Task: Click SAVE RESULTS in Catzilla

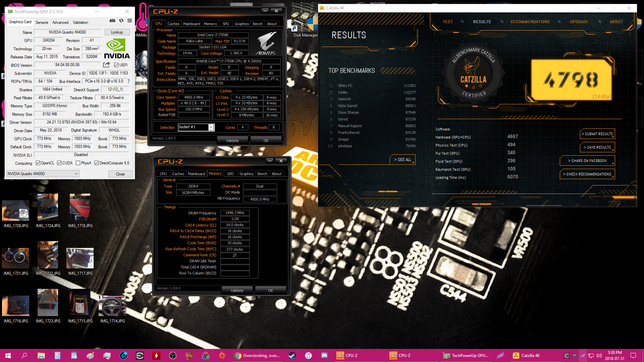Action: [597, 147]
